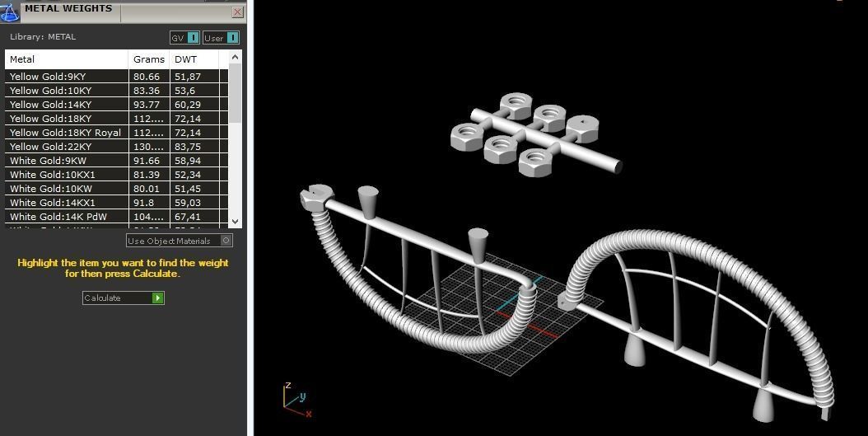This screenshot has height=436, width=868.
Task: Select Yellow Gold:14KY row
Action: [x=117, y=104]
